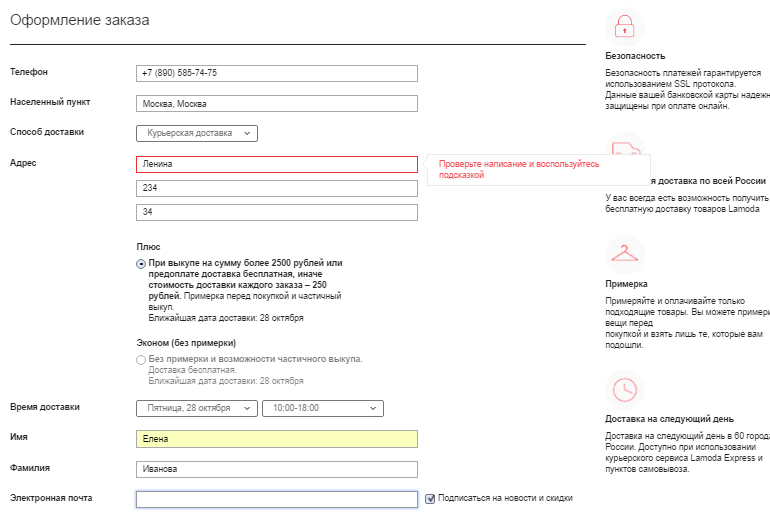Viewport: 770px width, 515px height.
Task: Click the apartment field with 34
Action: pos(277,212)
